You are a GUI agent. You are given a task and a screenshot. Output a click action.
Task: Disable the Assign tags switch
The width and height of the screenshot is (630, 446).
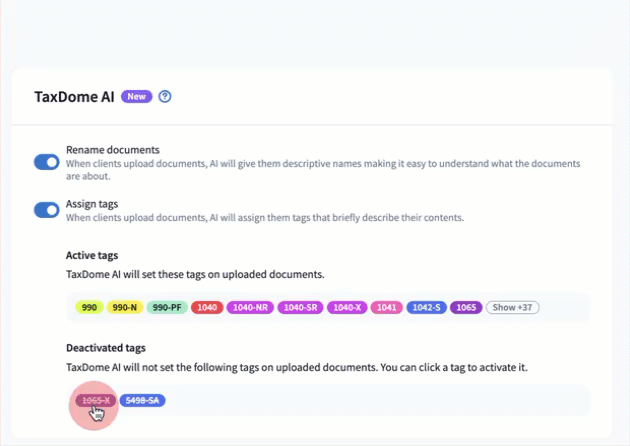47,210
